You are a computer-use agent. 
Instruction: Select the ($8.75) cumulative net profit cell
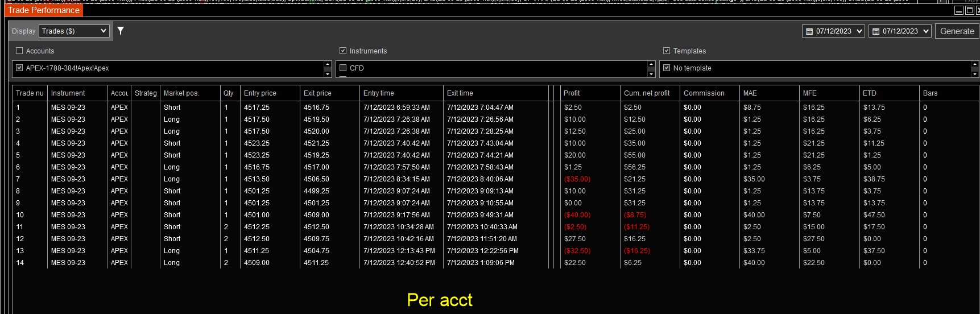pos(650,215)
